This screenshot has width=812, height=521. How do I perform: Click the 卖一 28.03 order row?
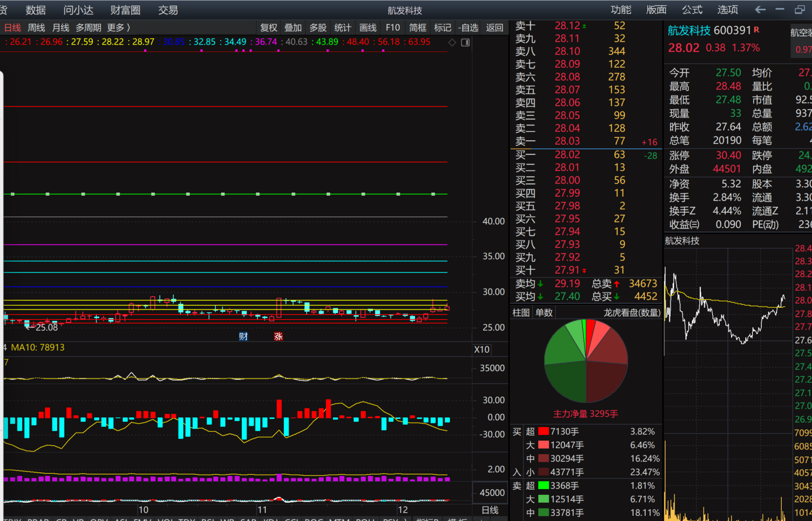(x=586, y=141)
